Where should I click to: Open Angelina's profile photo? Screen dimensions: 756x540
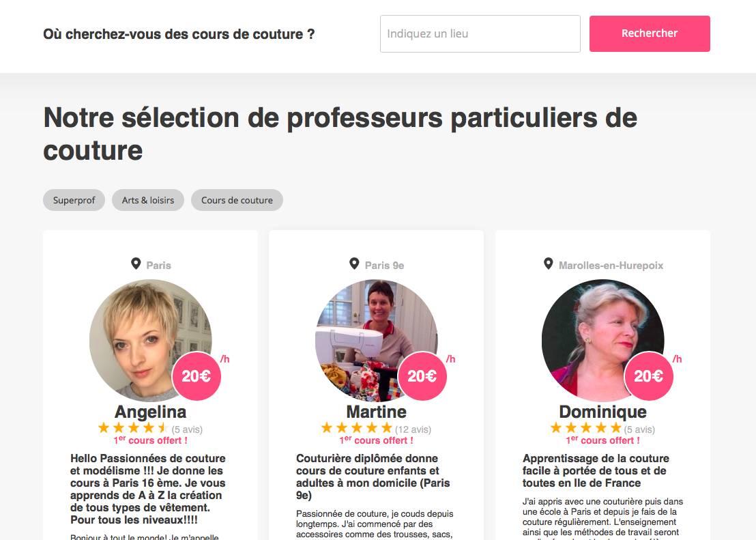(150, 341)
